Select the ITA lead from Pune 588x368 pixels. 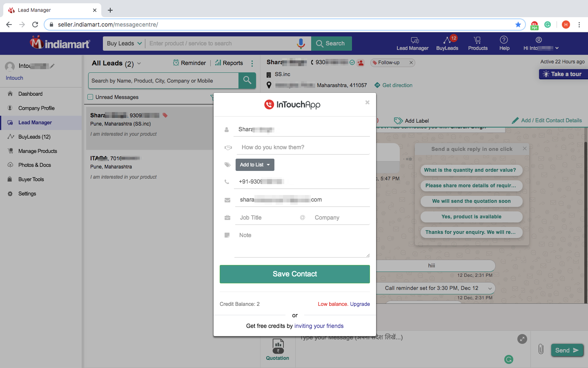149,168
